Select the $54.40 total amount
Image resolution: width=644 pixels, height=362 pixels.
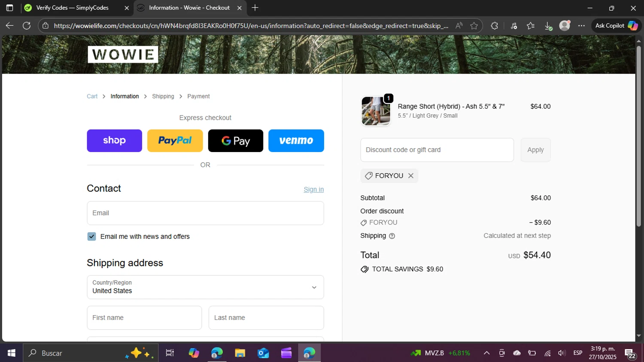pos(537,255)
